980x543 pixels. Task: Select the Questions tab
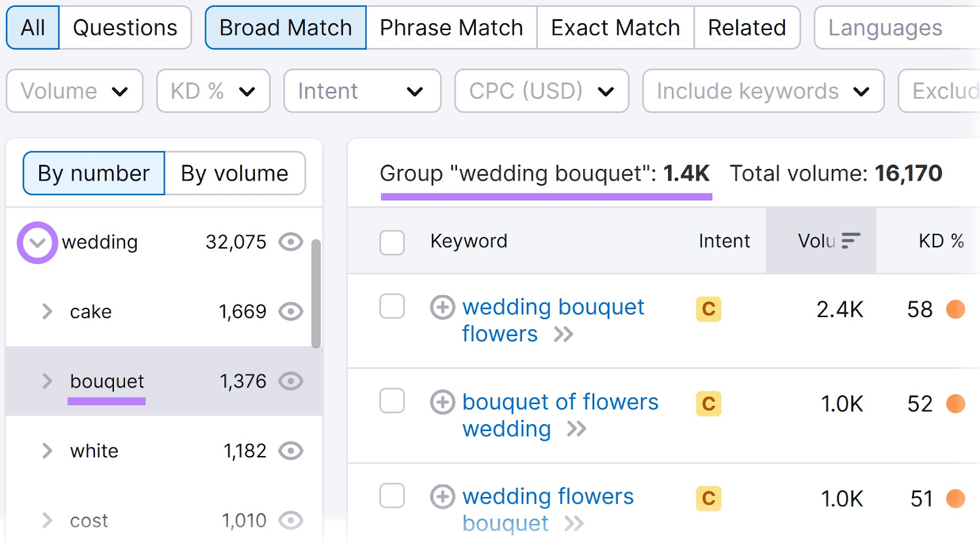[x=125, y=28]
